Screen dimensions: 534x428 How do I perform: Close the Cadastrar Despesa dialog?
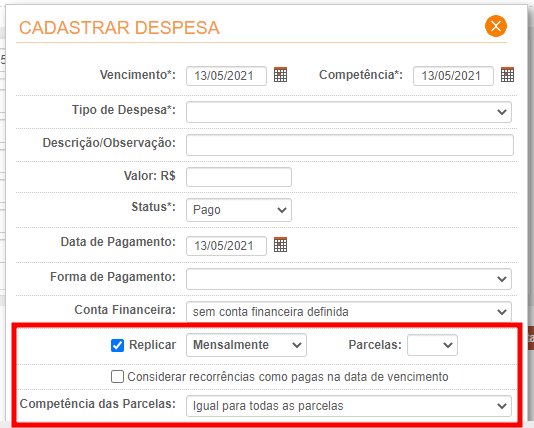[496, 26]
